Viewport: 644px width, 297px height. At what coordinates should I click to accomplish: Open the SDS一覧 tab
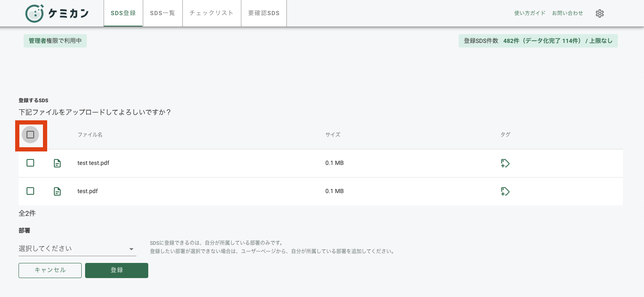click(163, 13)
